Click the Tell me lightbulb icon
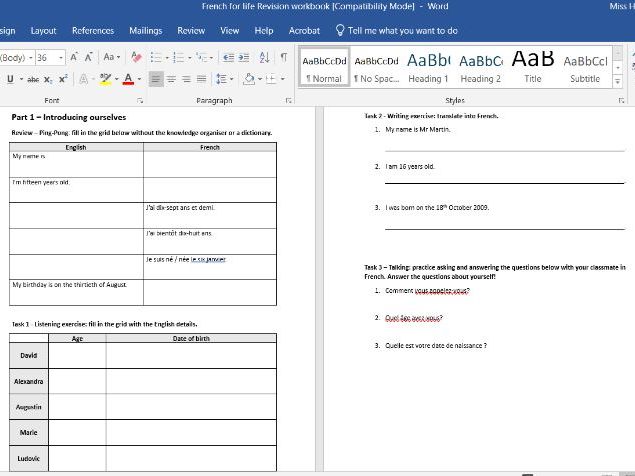635x476 pixels. pyautogui.click(x=340, y=30)
